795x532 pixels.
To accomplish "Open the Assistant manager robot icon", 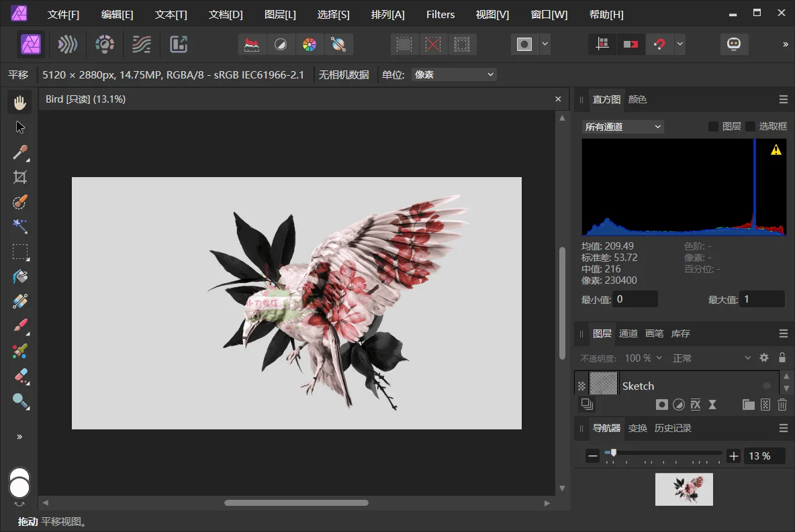I will click(734, 44).
